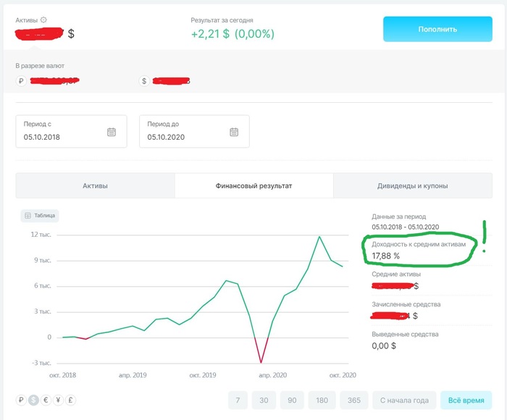Open calendar picker for Период до

point(234,132)
